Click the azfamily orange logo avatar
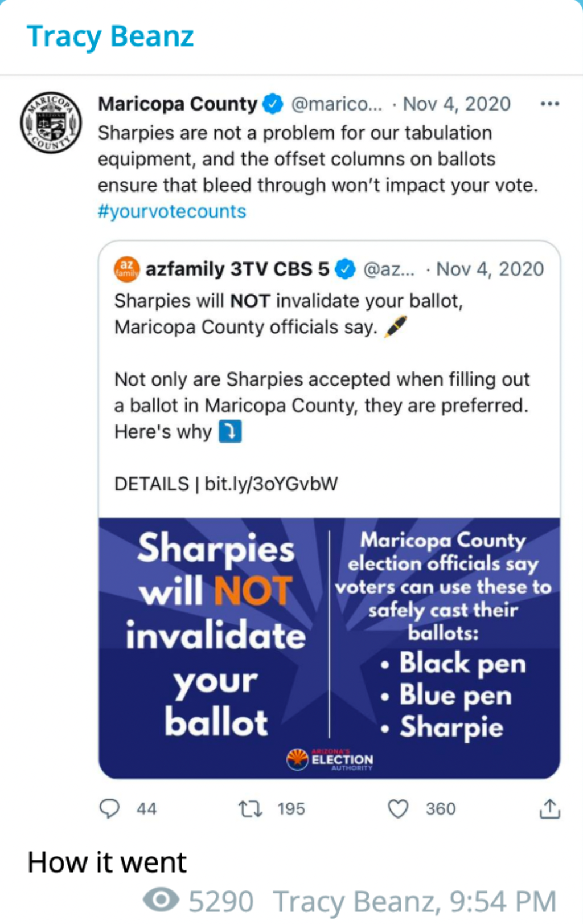Image resolution: width=583 pixels, height=924 pixels. point(127,269)
